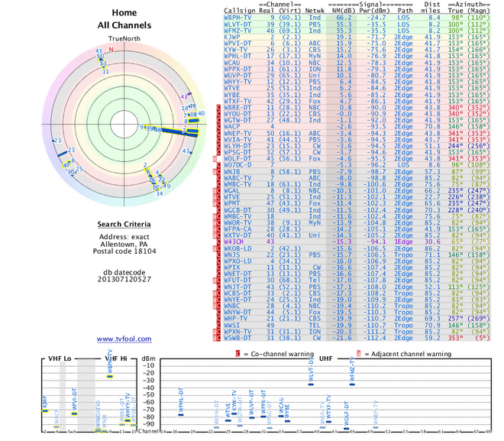Image resolution: width=504 pixels, height=441 pixels.
Task: Select the WPIX callsign in the table
Action: pyautogui.click(x=231, y=268)
